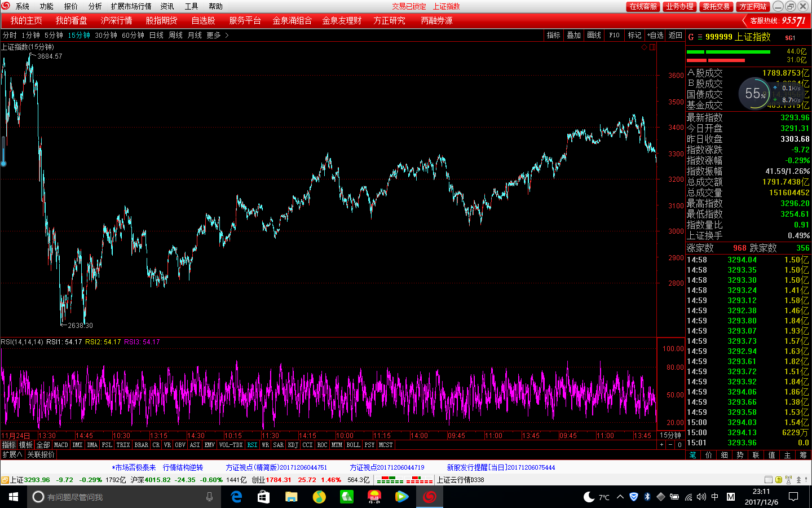Screen dimensions: 812x508
Task: Show hidden tray icons with the caret
Action: [620, 497]
